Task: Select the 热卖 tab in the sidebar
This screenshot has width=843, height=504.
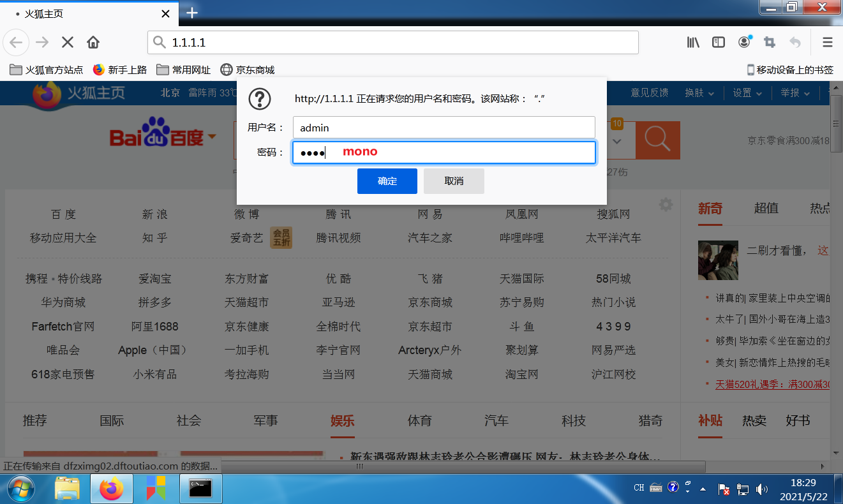Action: pos(754,420)
